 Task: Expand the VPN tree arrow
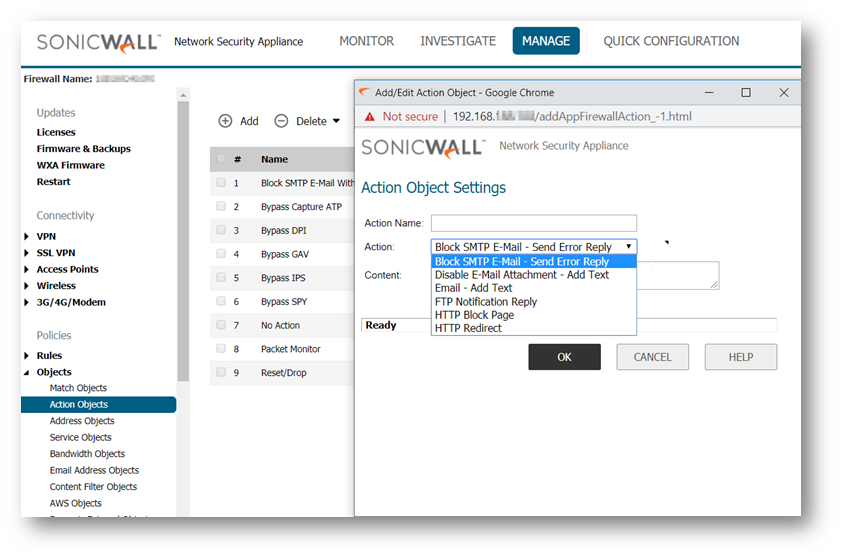pyautogui.click(x=26, y=236)
